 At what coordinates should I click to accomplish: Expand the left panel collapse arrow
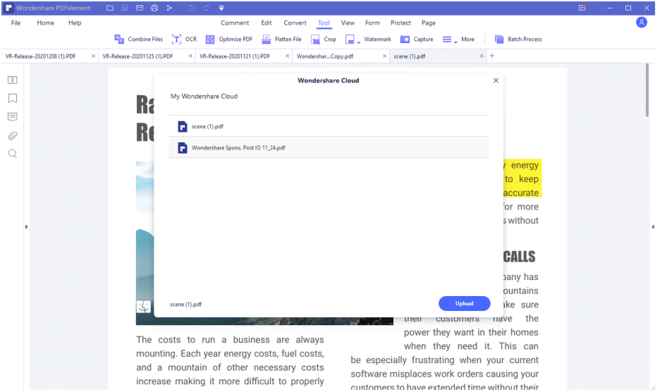26,227
